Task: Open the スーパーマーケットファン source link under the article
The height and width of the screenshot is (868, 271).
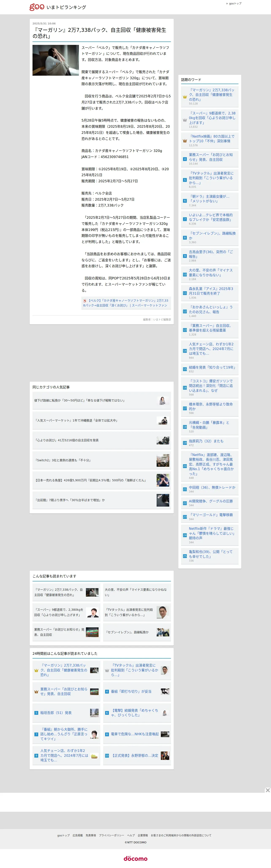Action: coord(126,303)
